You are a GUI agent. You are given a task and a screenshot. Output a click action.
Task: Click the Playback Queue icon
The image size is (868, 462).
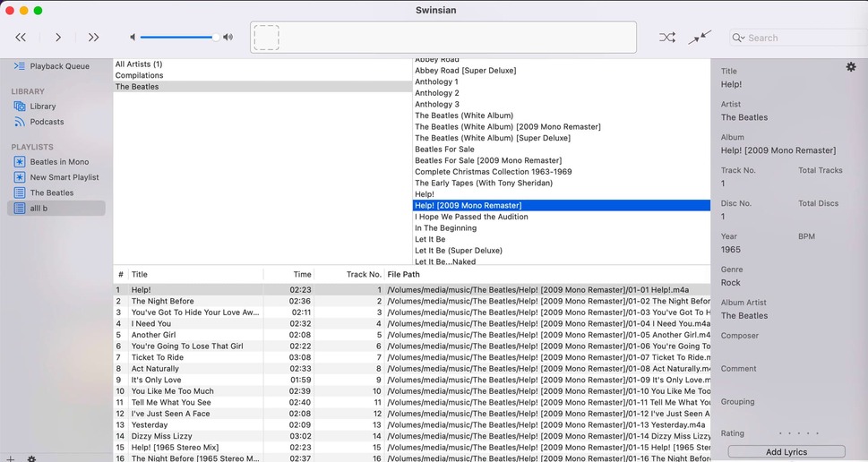pyautogui.click(x=20, y=66)
